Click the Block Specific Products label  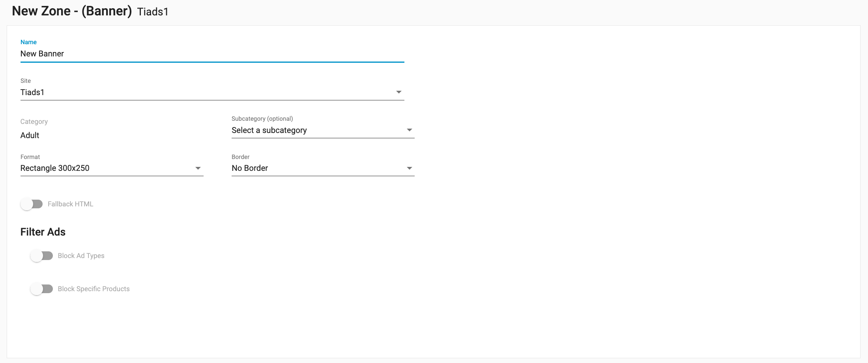pyautogui.click(x=94, y=289)
